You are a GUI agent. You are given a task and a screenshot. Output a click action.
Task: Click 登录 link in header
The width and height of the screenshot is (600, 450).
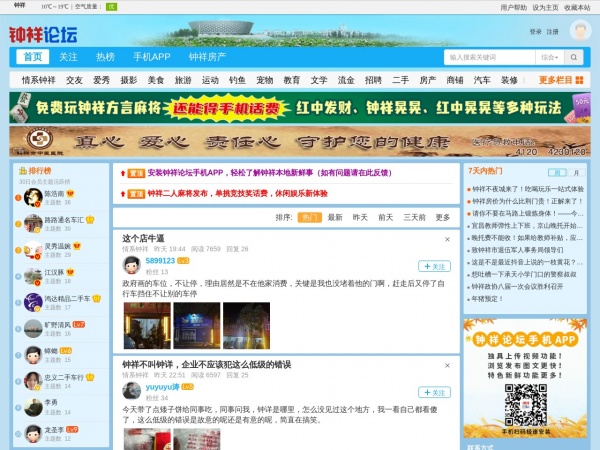535,32
